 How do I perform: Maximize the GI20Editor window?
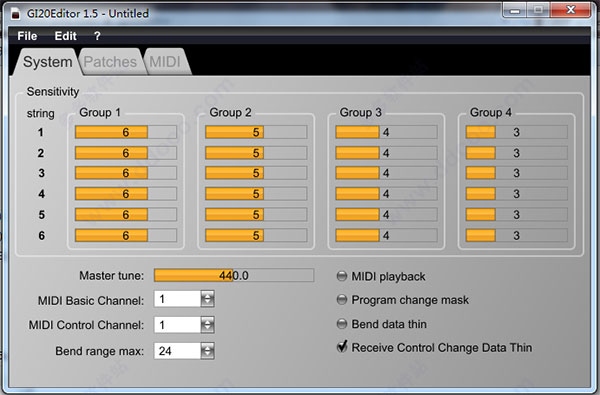click(538, 10)
